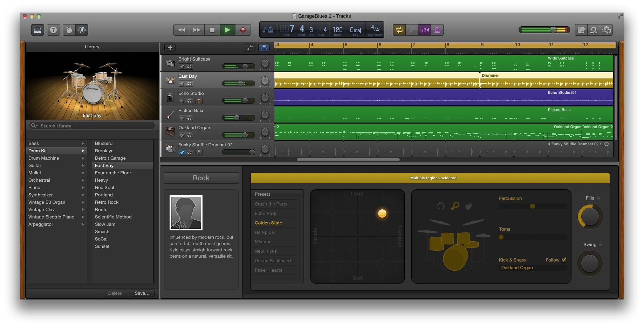Solo the Picked Bass track
Viewport: 644px width, 327px height.
pos(190,118)
